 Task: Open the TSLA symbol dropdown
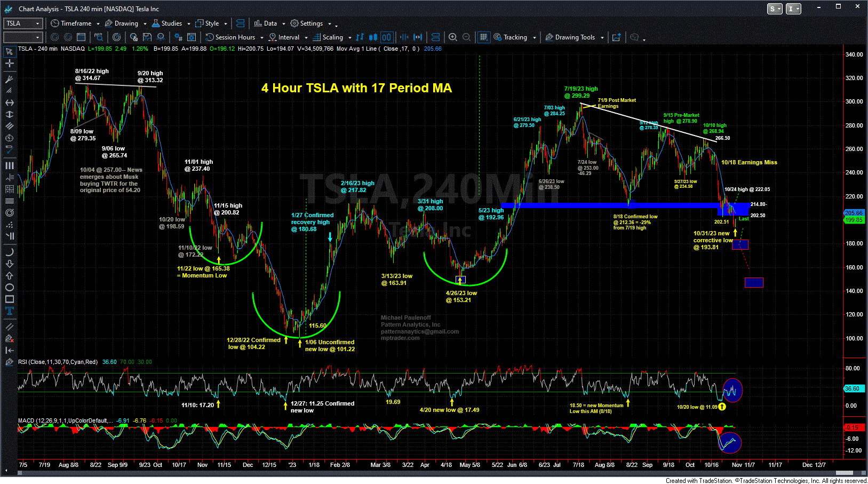coord(38,23)
